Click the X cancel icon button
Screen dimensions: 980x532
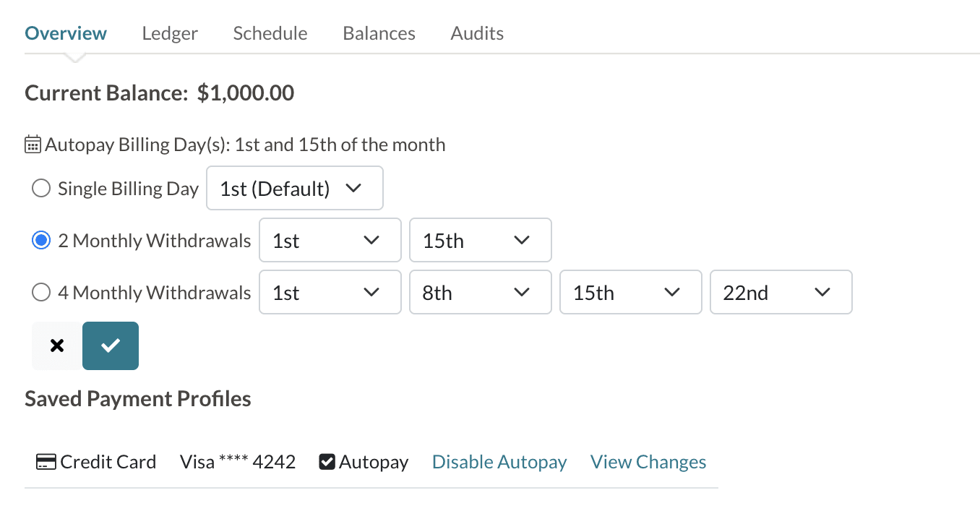point(57,346)
